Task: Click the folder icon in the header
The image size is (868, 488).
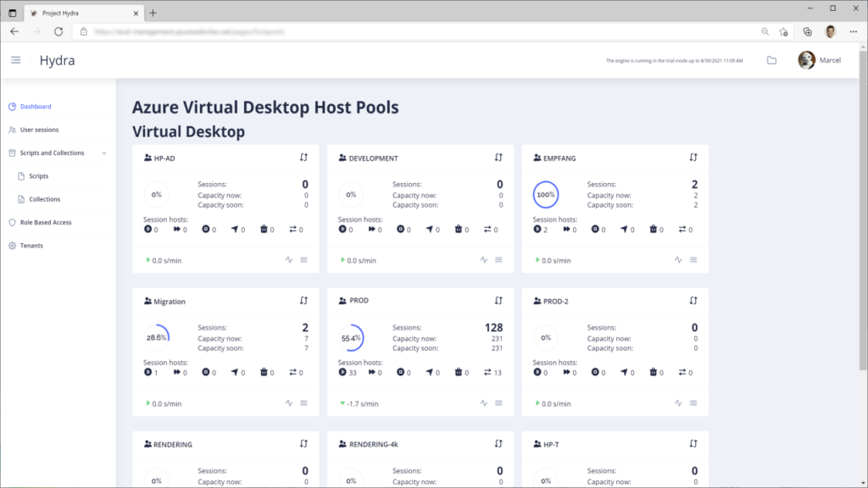Action: click(x=771, y=60)
